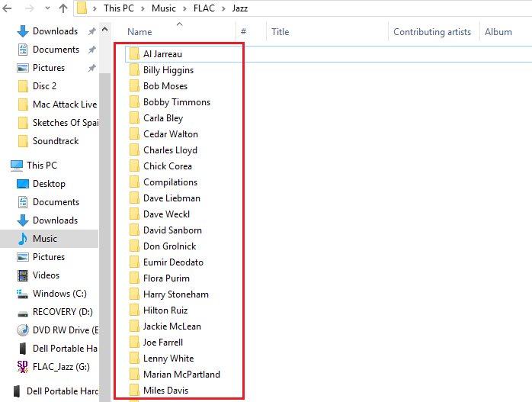Expand the recent locations dropdown arrow
This screenshot has width=532, height=402.
(46, 9)
